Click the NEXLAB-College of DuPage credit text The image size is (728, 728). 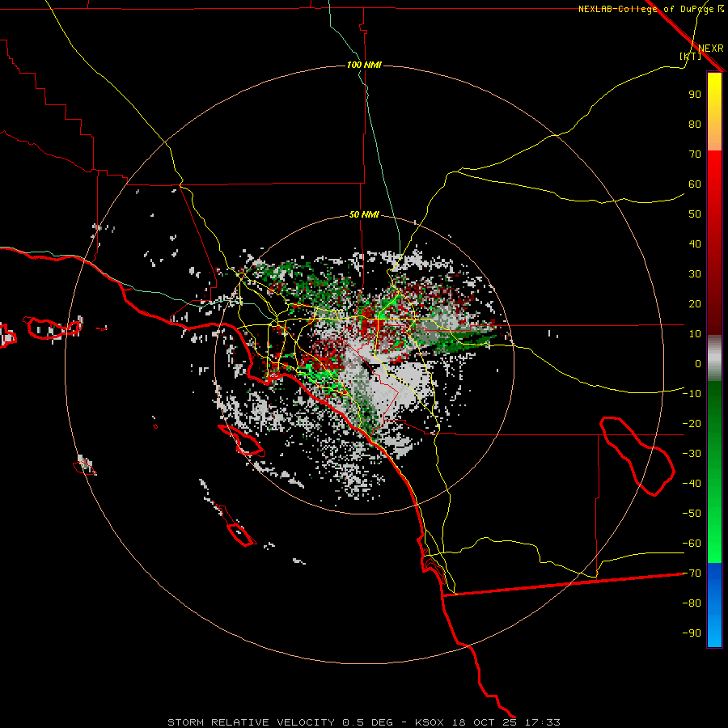(x=650, y=9)
